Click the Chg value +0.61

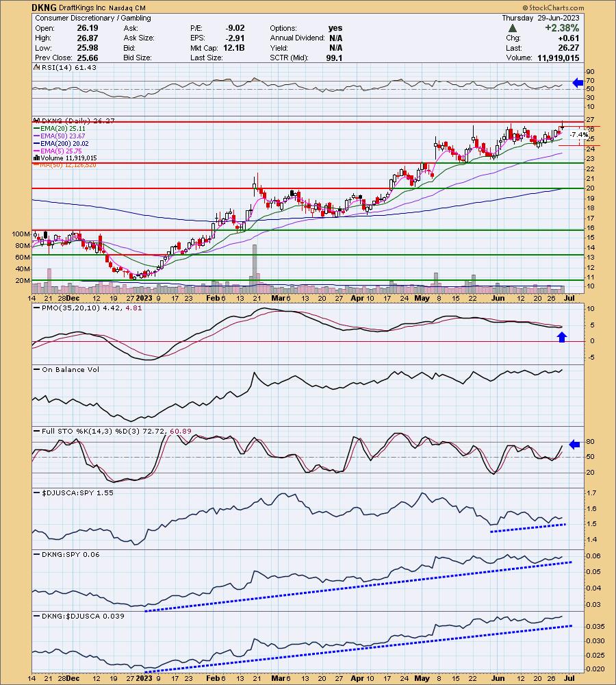(x=567, y=38)
